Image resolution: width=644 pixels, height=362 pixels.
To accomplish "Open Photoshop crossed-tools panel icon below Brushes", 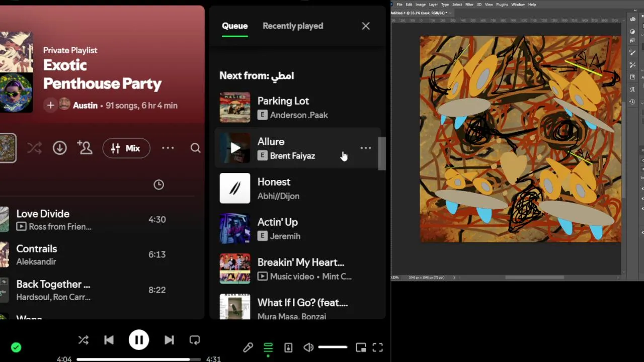I will (633, 65).
